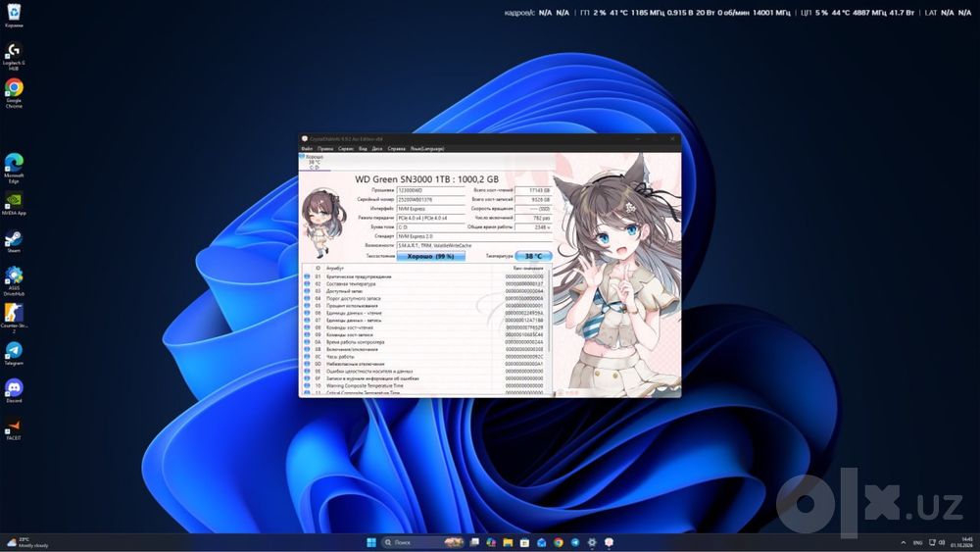Open the Steam desktop shortcut
980x552 pixels.
pyautogui.click(x=14, y=241)
